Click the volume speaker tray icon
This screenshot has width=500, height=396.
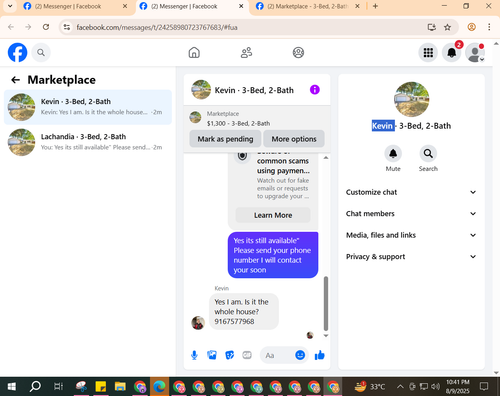click(x=435, y=387)
